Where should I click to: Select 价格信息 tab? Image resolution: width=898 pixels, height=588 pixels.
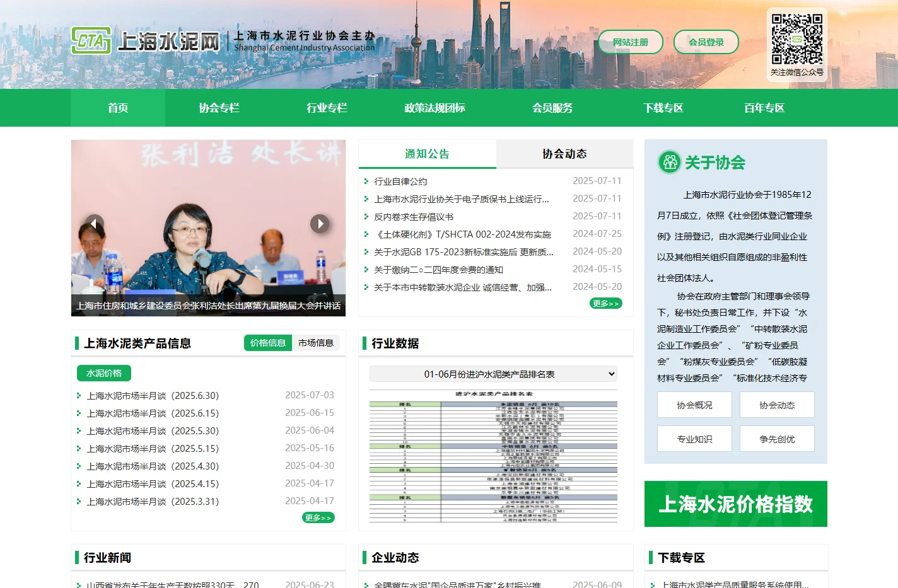268,343
